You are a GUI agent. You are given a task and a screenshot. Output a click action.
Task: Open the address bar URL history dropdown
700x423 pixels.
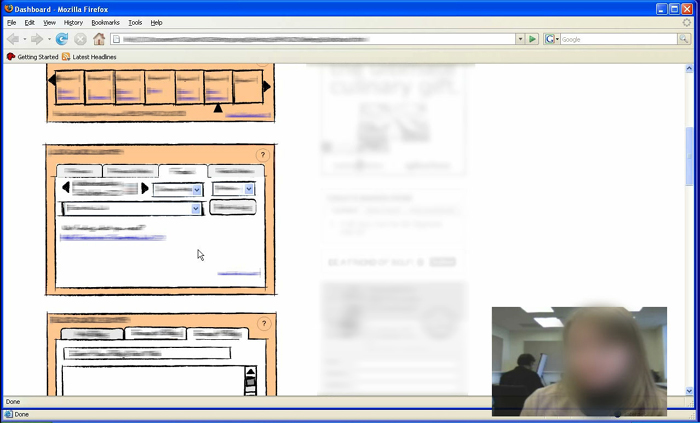tap(520, 39)
